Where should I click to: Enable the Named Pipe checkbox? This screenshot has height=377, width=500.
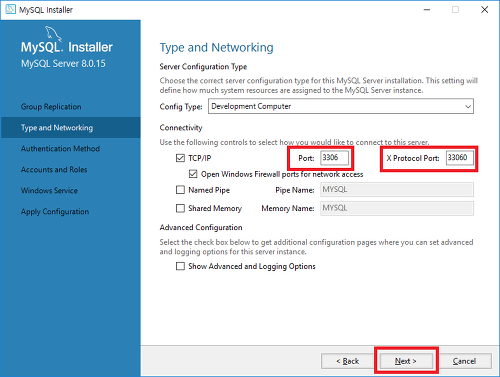180,190
